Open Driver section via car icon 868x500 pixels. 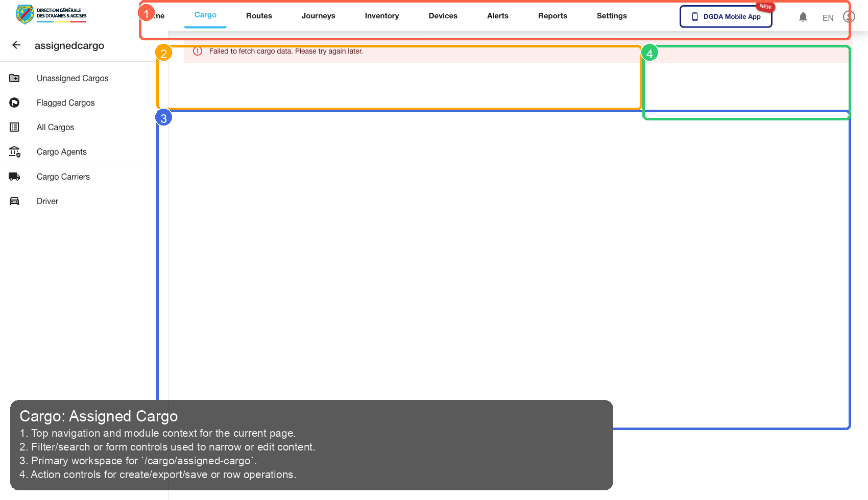click(x=14, y=201)
